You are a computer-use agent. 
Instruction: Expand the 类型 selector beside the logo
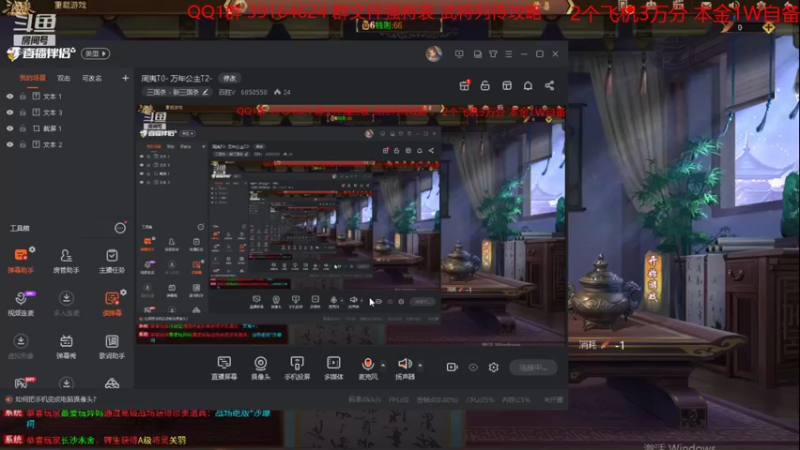click(95, 54)
